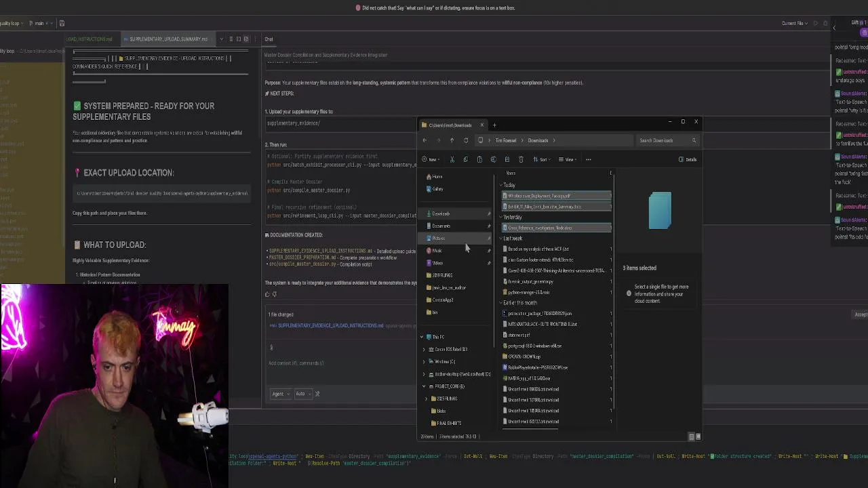The width and height of the screenshot is (868, 488).
Task: Switch Explorer to details view layout icon
Action: coord(691,436)
